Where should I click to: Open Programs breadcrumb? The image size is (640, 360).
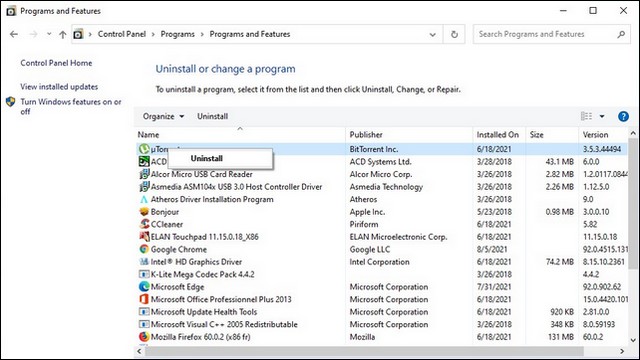178,34
